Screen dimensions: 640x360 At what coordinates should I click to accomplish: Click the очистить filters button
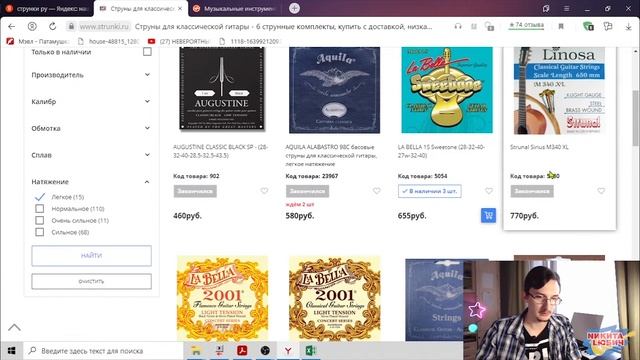[x=91, y=281]
